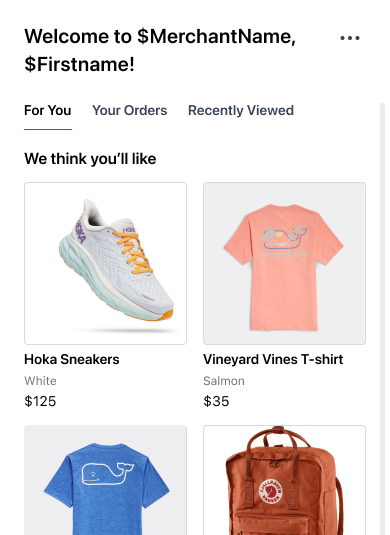This screenshot has width=390, height=535.
Task: Click the whale logo on the blue T-shirt
Action: pos(107,473)
